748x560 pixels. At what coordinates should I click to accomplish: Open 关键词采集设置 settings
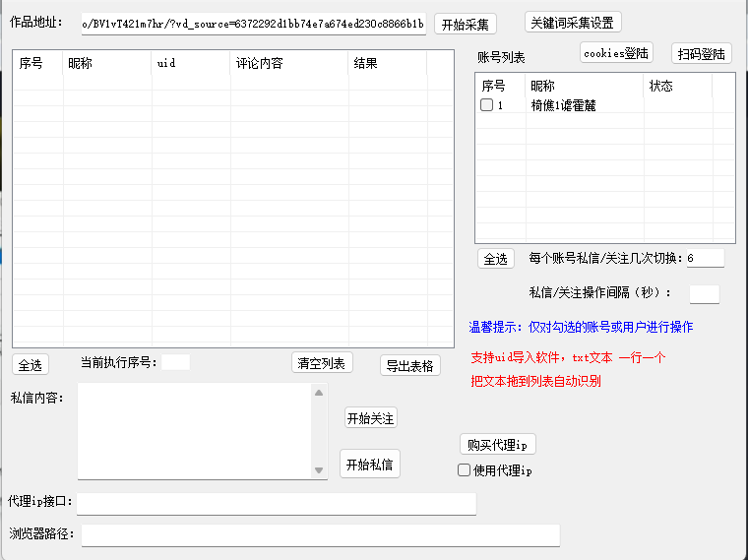pyautogui.click(x=574, y=22)
